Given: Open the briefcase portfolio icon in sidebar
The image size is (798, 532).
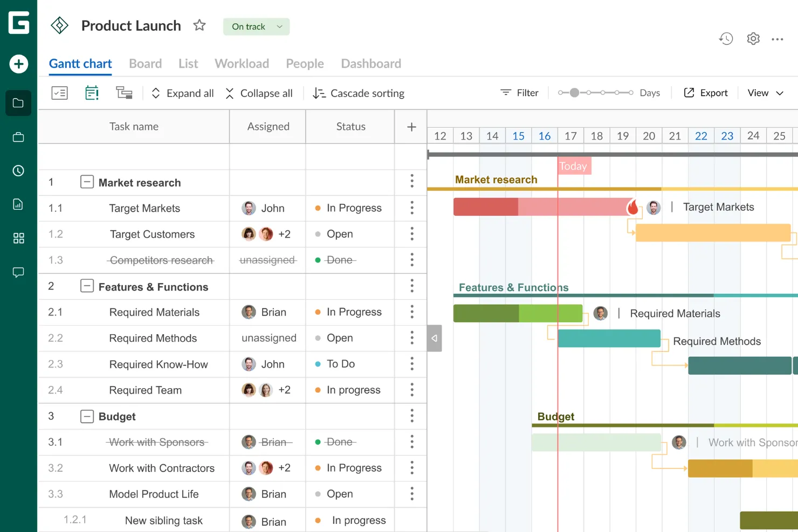Looking at the screenshot, I should click(x=18, y=137).
